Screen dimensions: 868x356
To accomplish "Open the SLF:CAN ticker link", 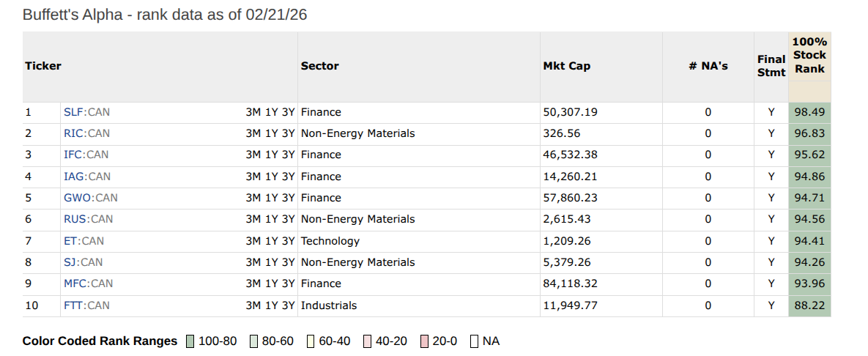I will tap(86, 112).
